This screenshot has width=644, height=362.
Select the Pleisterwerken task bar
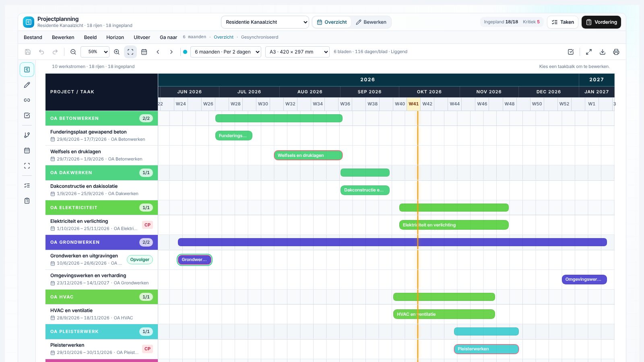coord(486,349)
